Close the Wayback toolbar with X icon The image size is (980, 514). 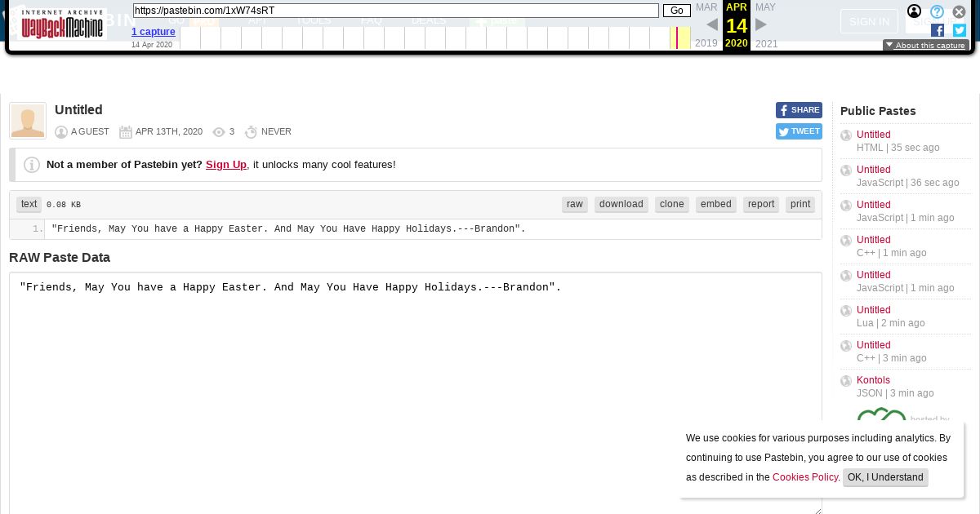point(960,11)
